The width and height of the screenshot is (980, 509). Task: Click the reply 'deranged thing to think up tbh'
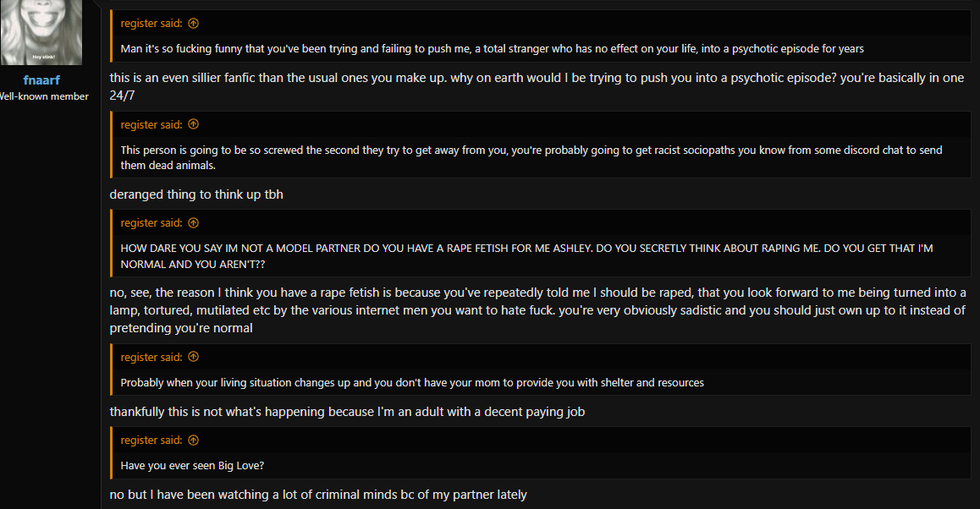pyautogui.click(x=196, y=194)
